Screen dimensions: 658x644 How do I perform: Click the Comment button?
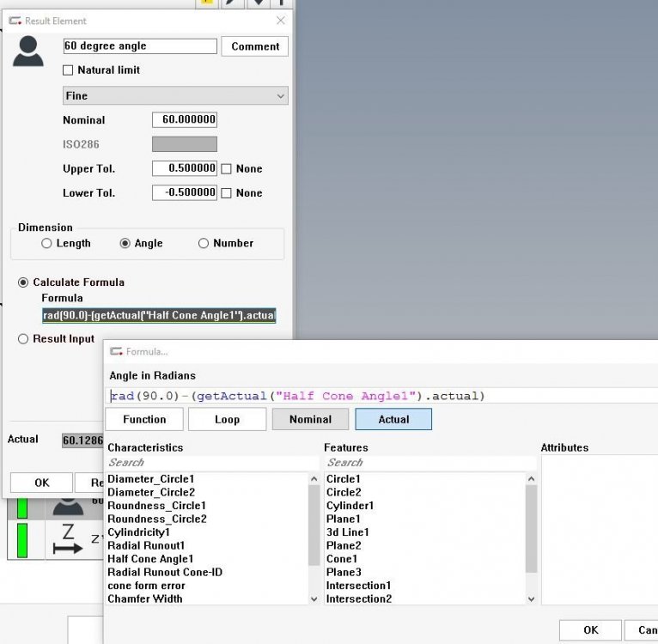pyautogui.click(x=255, y=46)
